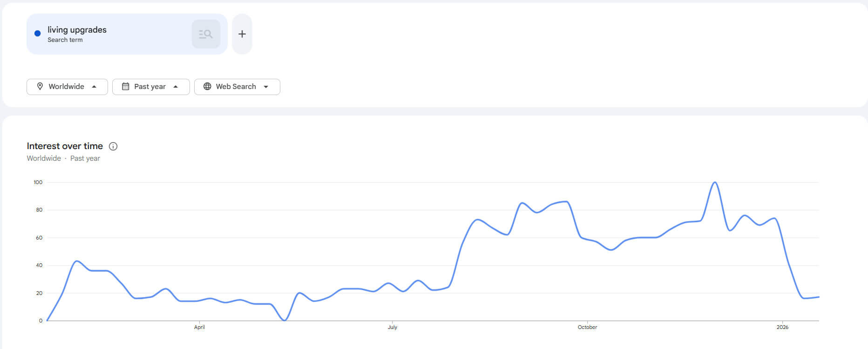Click the plus icon to add comparison
868x349 pixels.
[242, 34]
